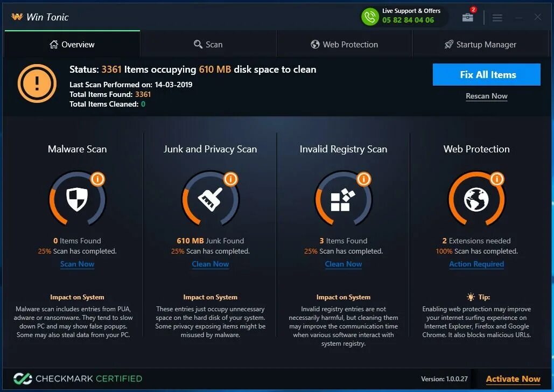Open the hamburger menu icon

point(497,17)
